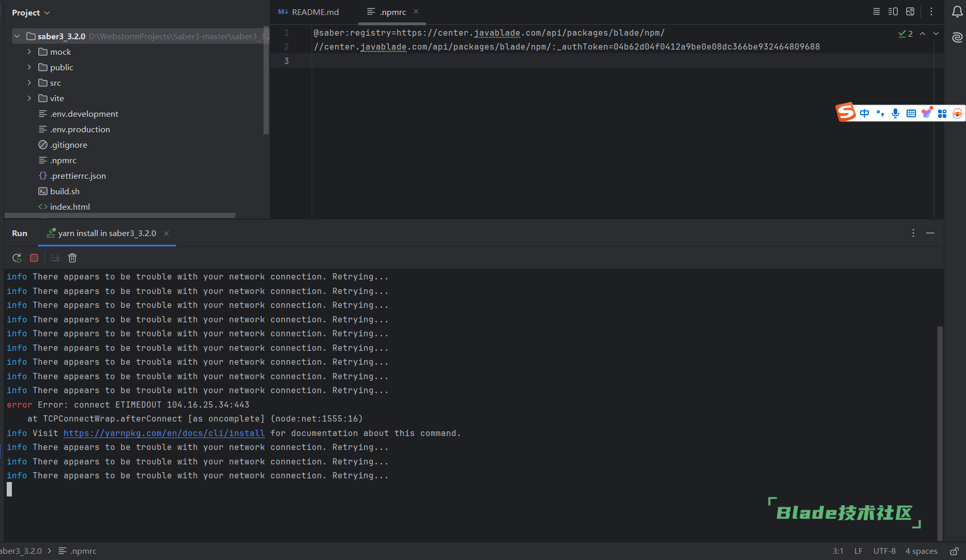
Task: Close the .npmrc editor tab
Action: point(416,11)
